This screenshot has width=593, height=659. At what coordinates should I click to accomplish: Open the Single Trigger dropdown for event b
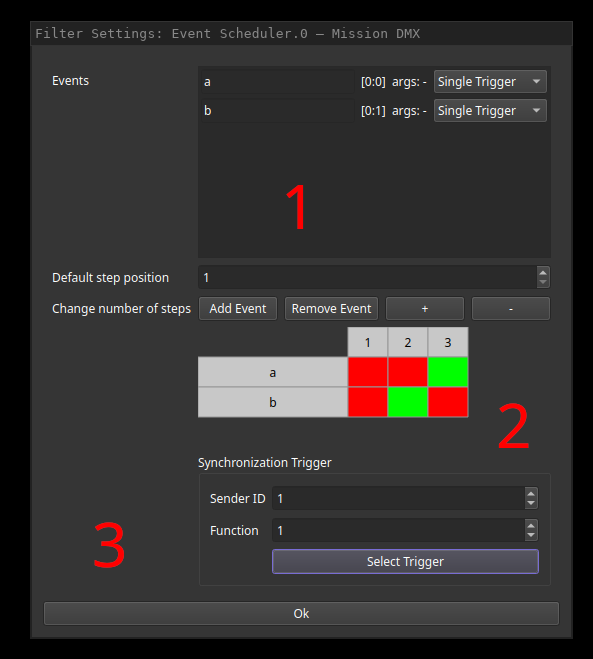pyautogui.click(x=490, y=111)
